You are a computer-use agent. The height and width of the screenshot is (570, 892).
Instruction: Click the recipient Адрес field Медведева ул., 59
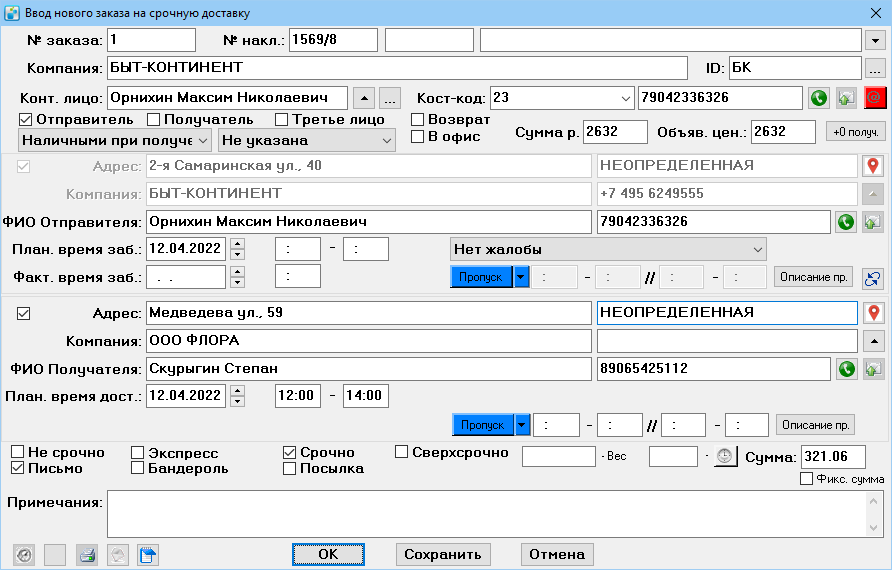pos(369,313)
